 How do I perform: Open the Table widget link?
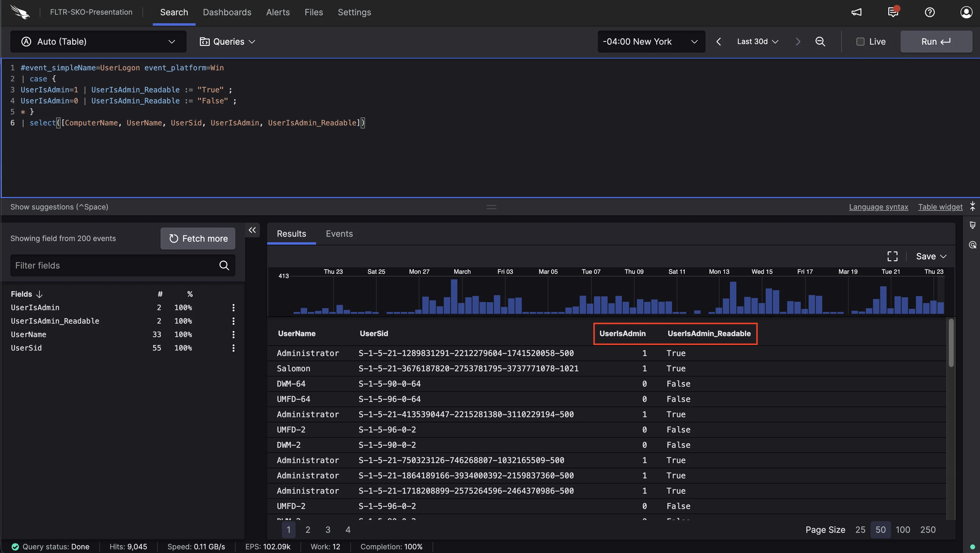pyautogui.click(x=940, y=207)
